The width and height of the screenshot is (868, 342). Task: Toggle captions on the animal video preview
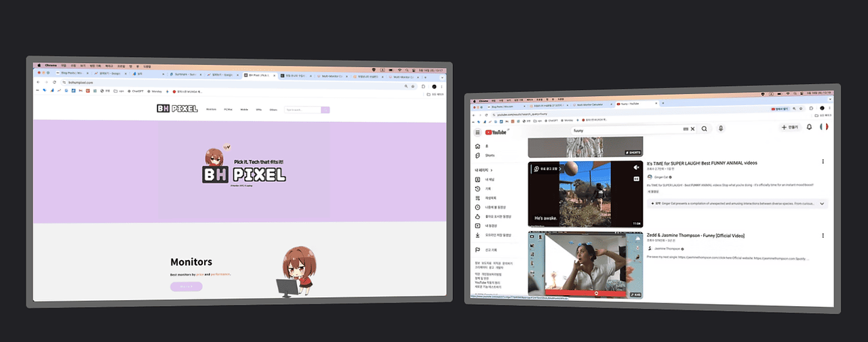tap(636, 179)
